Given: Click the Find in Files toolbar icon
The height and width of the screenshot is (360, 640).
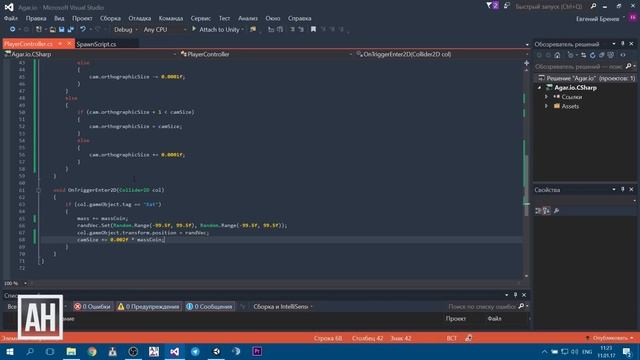Looking at the screenshot, I should [x=253, y=29].
